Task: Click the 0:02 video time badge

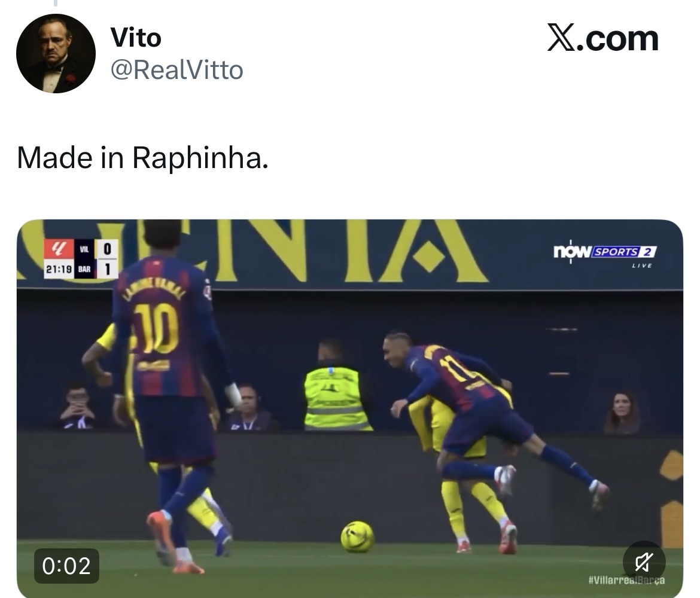Action: click(66, 566)
